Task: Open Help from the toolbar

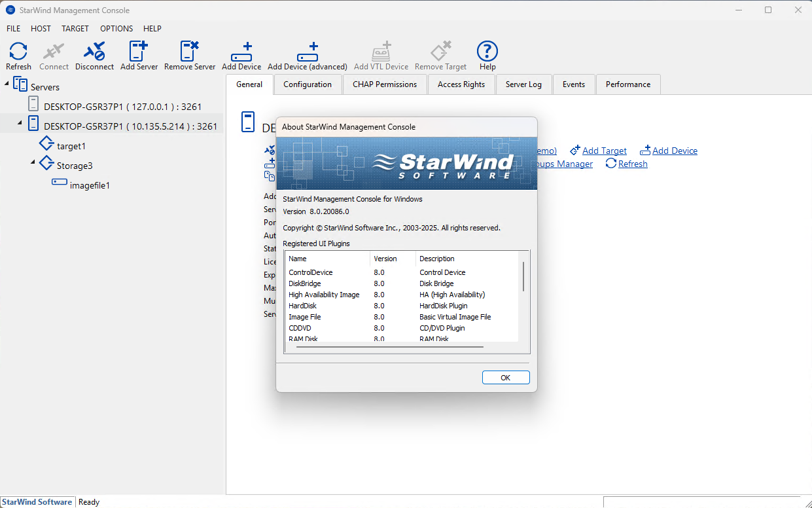Action: [487, 51]
